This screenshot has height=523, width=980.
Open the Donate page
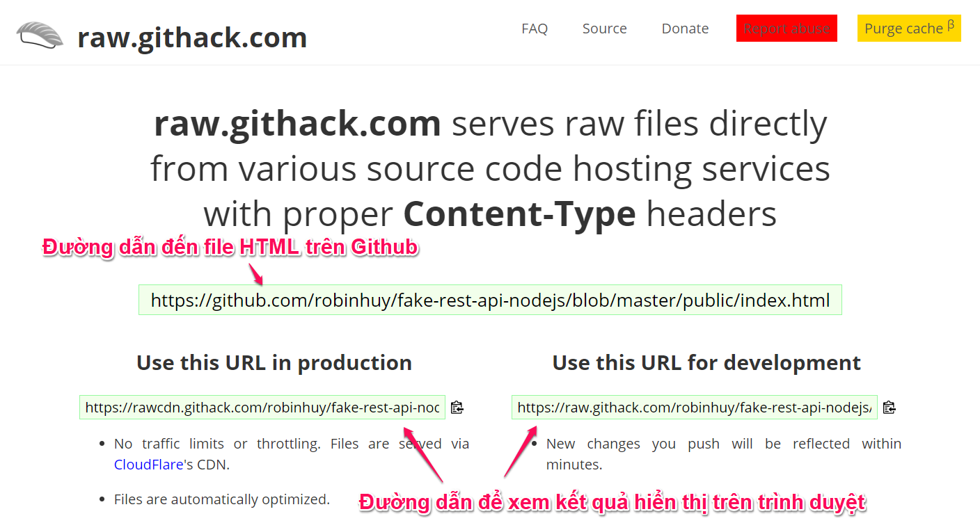click(685, 29)
